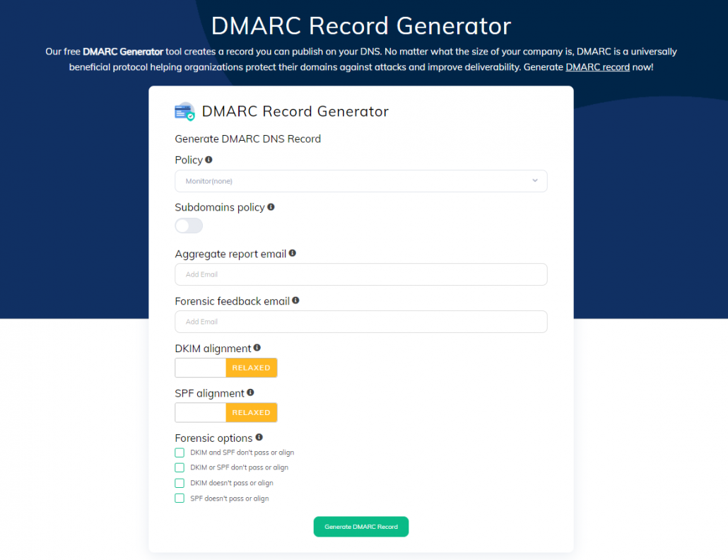Image resolution: width=728 pixels, height=560 pixels.
Task: Open the underlined DMARC record link
Action: [x=597, y=66]
